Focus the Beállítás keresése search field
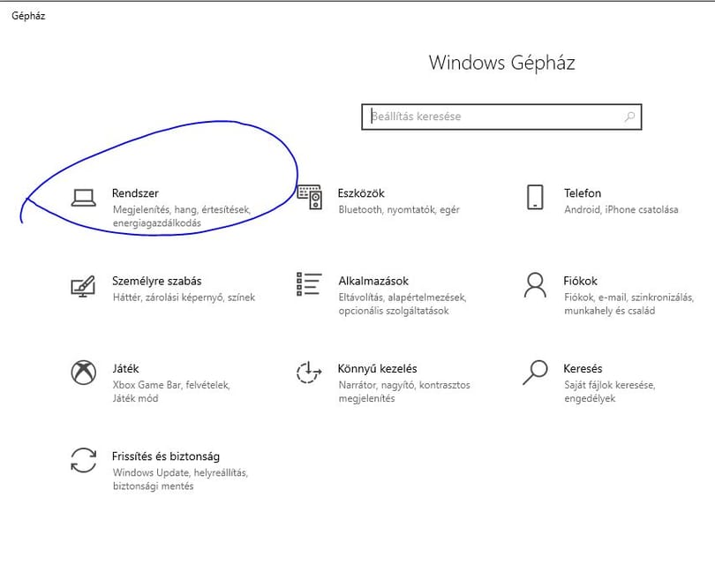Viewport: 715px width, 588px height. pyautogui.click(x=501, y=117)
